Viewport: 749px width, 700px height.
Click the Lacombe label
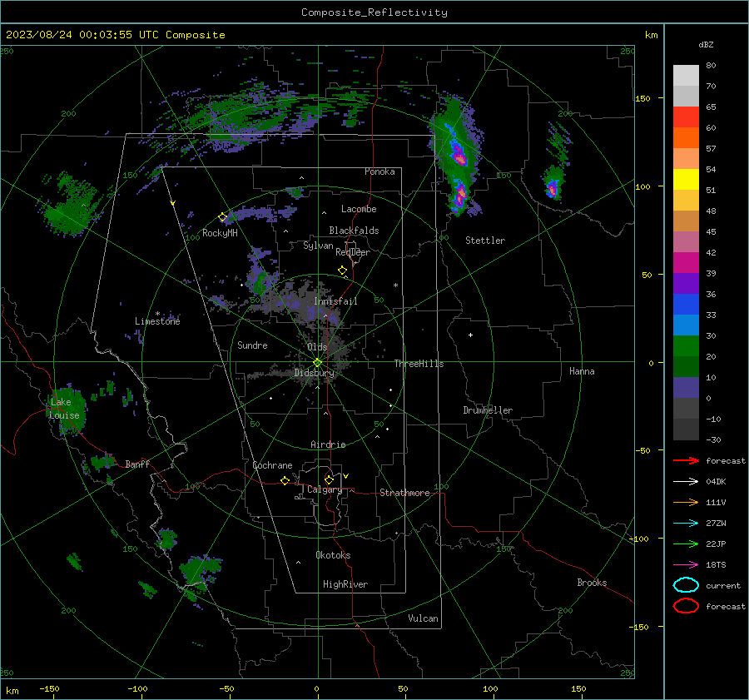point(359,209)
